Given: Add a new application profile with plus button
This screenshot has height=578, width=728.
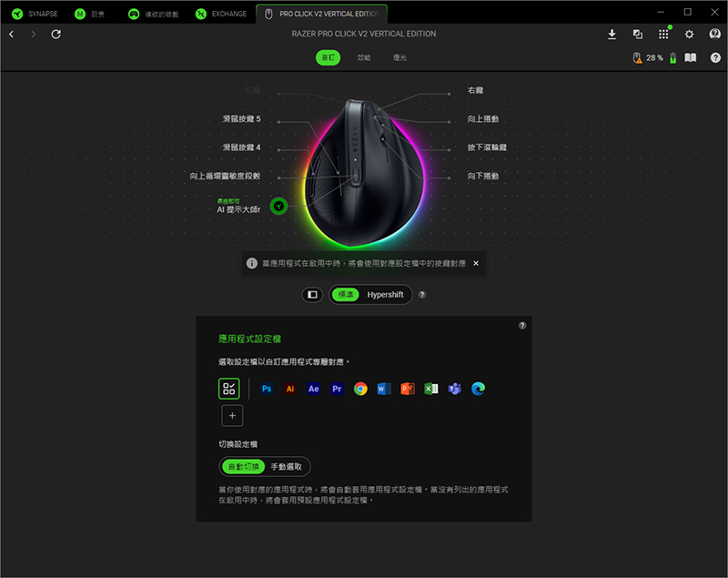Looking at the screenshot, I should pyautogui.click(x=232, y=416).
